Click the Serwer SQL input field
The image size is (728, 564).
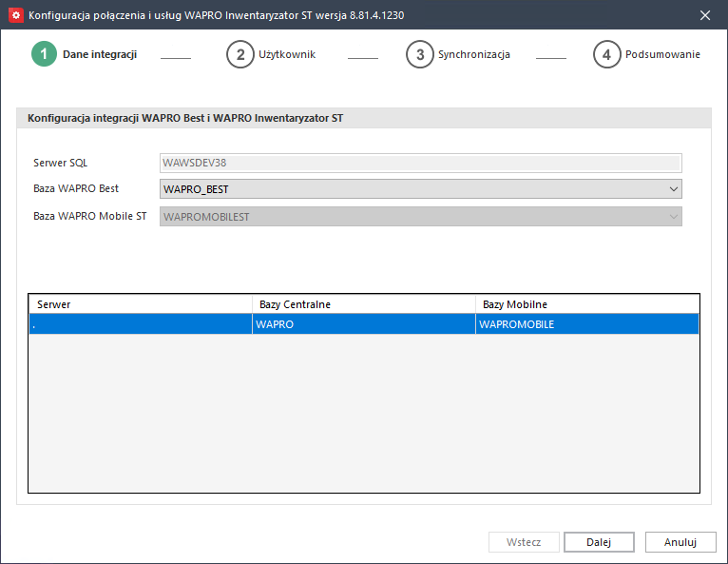click(x=421, y=163)
